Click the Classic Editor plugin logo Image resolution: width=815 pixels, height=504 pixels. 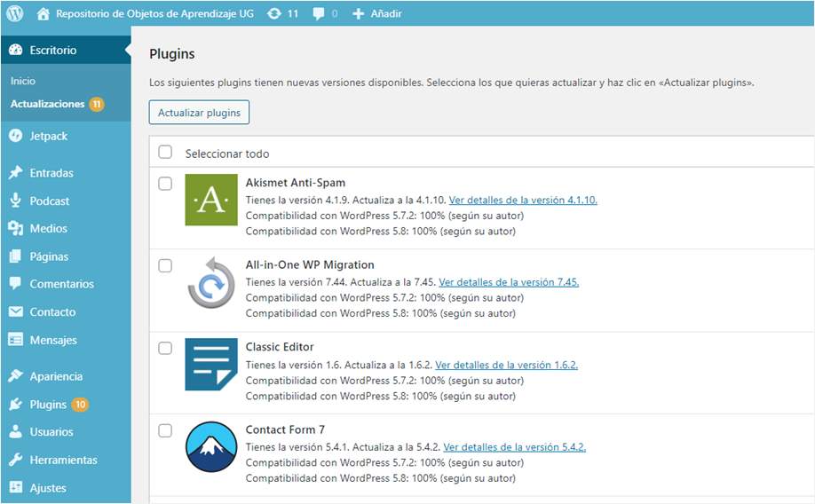(x=211, y=364)
